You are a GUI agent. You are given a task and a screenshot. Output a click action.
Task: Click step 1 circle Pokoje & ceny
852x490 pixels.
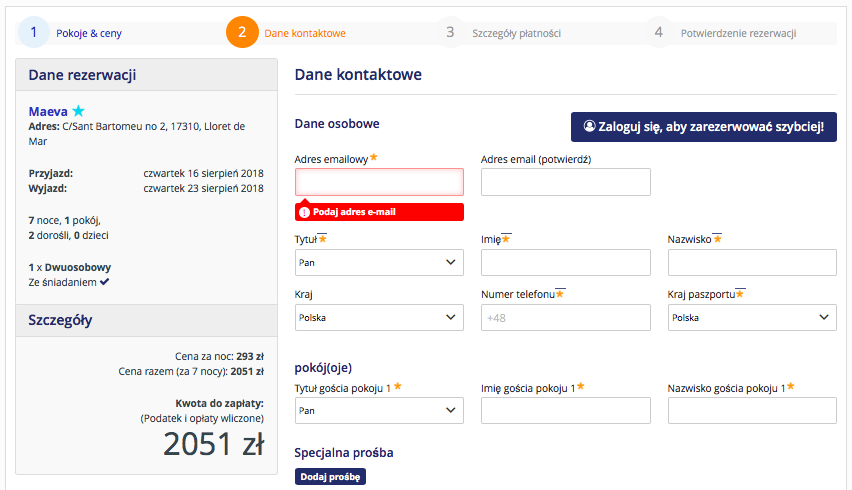[x=34, y=33]
